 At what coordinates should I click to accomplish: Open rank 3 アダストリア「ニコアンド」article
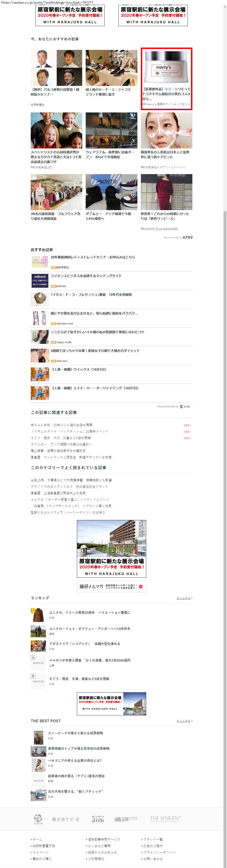[85, 644]
